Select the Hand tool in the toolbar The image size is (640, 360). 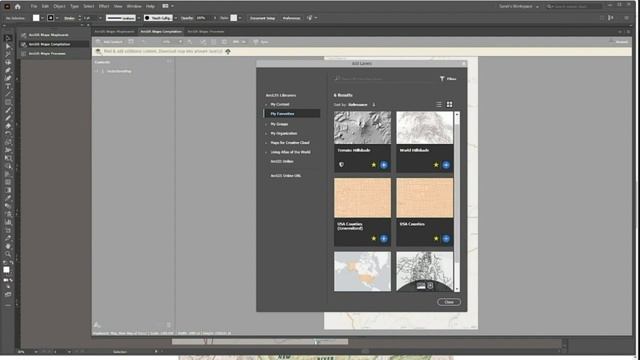[8, 247]
